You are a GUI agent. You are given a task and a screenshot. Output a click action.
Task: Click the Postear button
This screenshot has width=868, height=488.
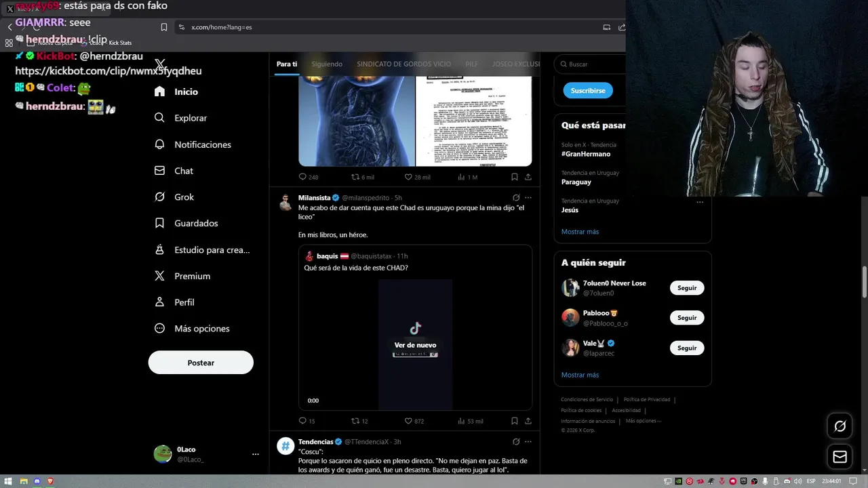tap(201, 363)
